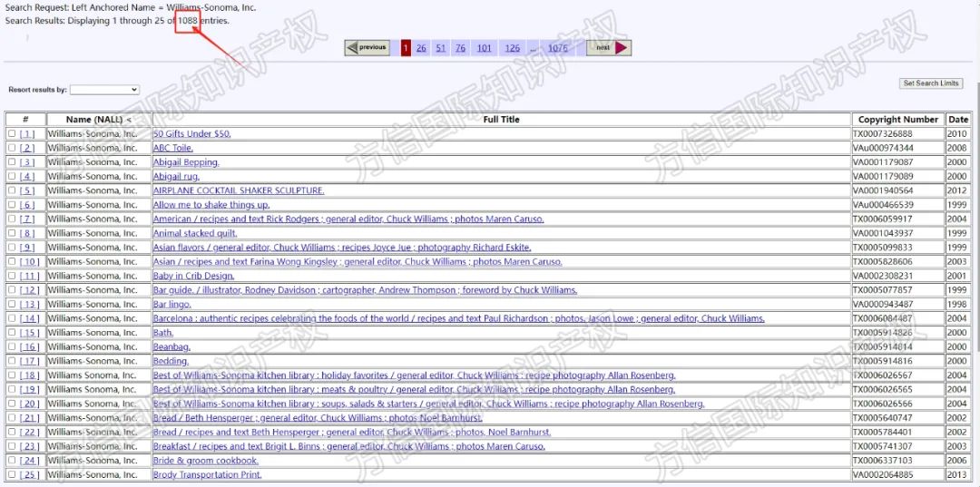Jump to results starting at 126

513,48
